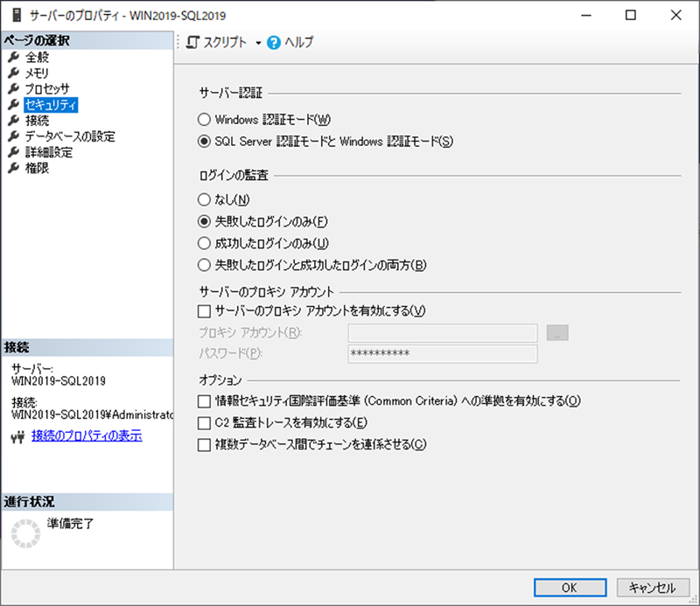Open the スクリプト dropdown arrow

(258, 43)
